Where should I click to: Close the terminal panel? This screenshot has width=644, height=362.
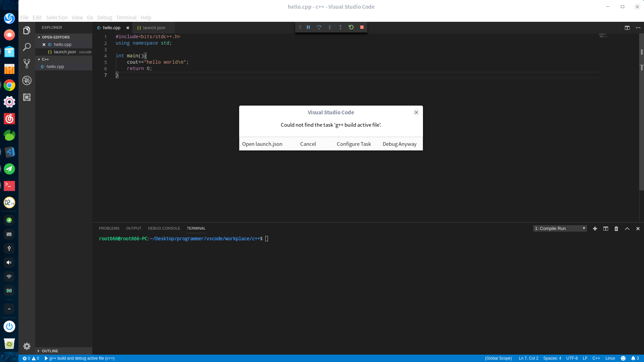click(638, 229)
